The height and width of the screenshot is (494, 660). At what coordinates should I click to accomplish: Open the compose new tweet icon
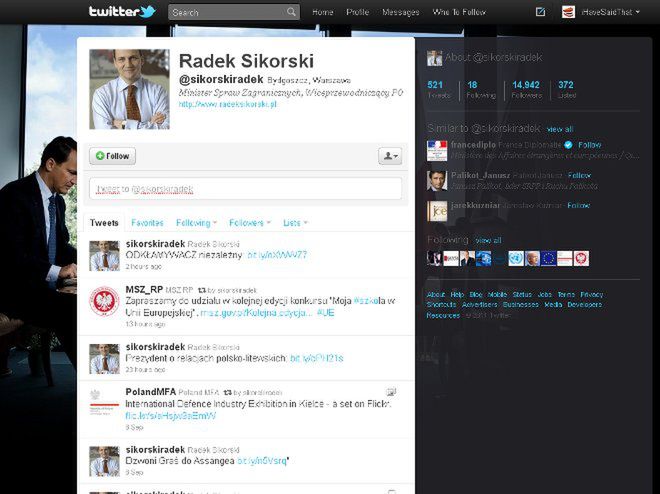[540, 12]
